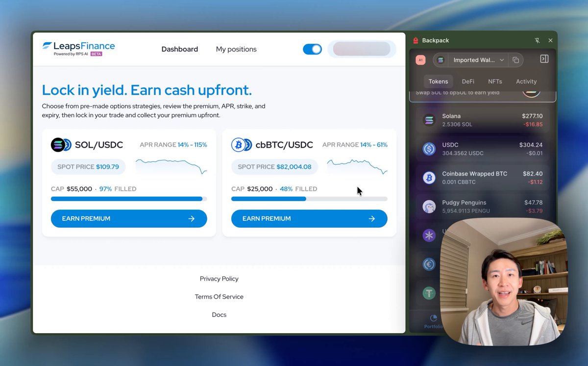Click the 5,954.9113 PENGU amount
This screenshot has height=366, width=588.
click(466, 211)
